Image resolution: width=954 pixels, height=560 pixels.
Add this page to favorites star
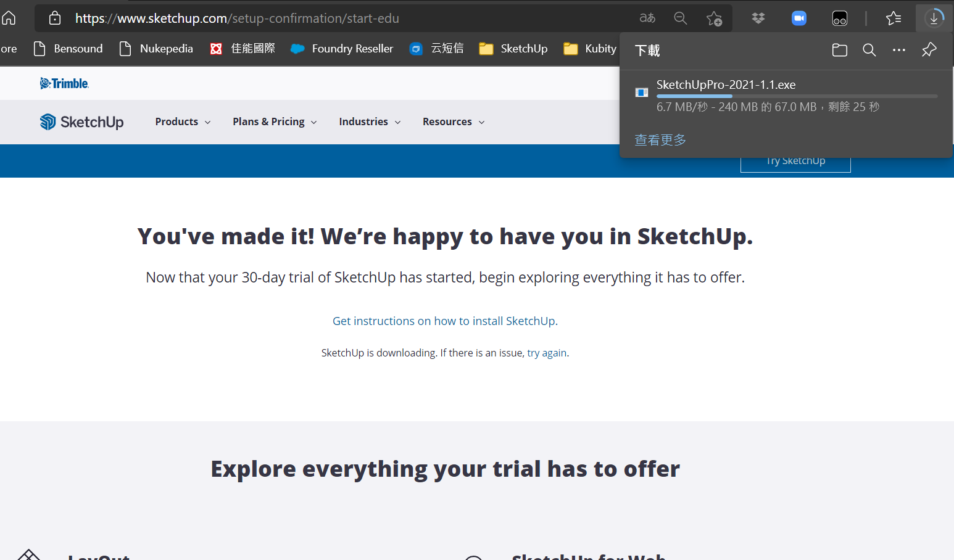[715, 19]
